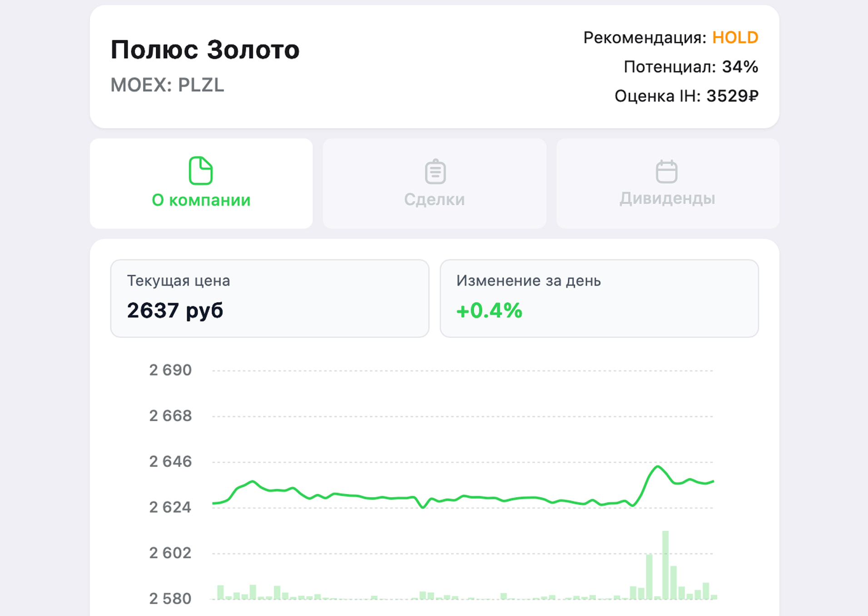The height and width of the screenshot is (616, 868).
Task: Click the Полюс Золото company name
Action: 205,50
